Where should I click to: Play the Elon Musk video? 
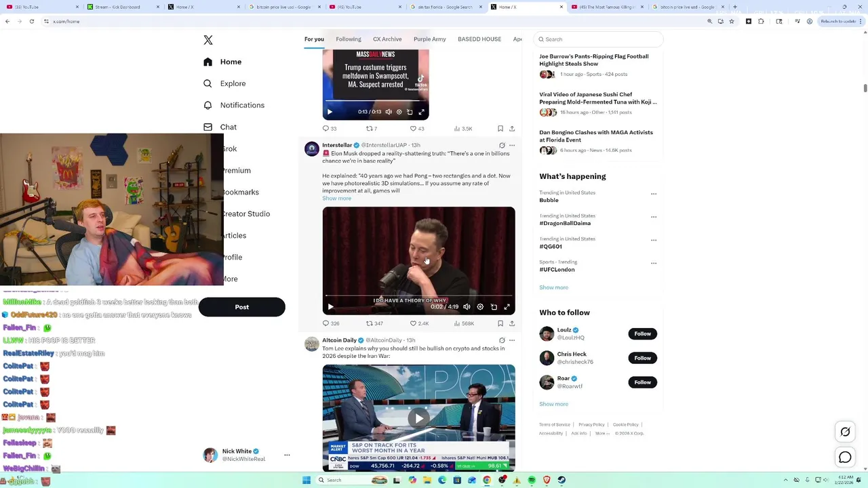[330, 307]
